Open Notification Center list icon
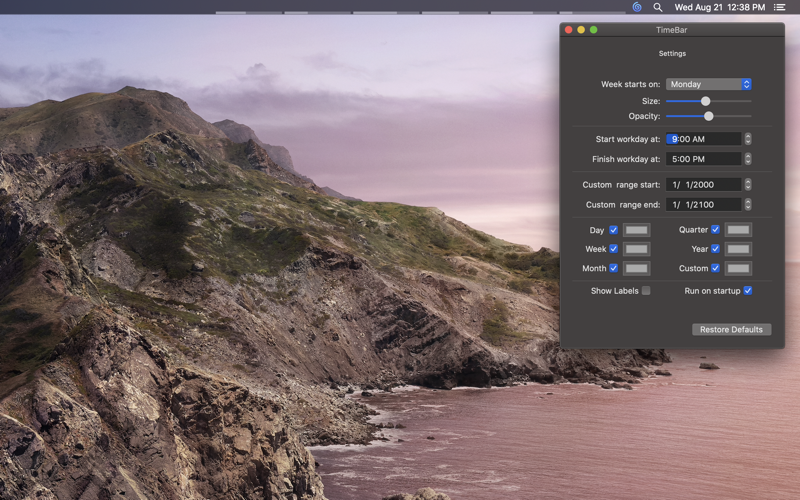Screen dimensions: 800x500 779,7
